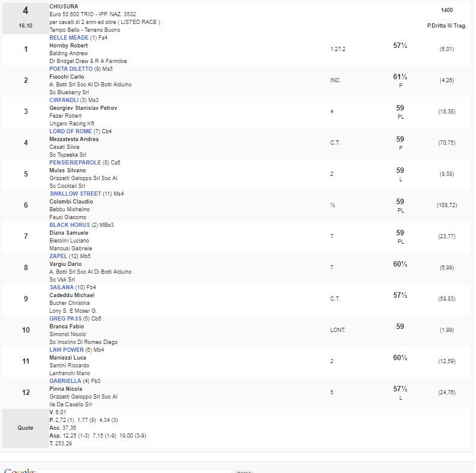Image resolution: width=476 pixels, height=473 pixels.
Task: Click the Google search input field
Action: coord(135,471)
